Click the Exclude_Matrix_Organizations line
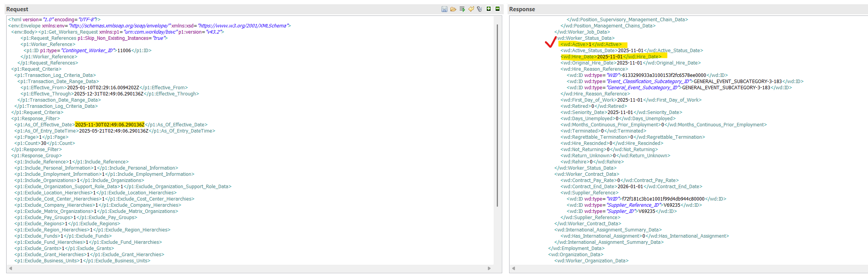Screen dimensions: 868x279 (x=96, y=211)
